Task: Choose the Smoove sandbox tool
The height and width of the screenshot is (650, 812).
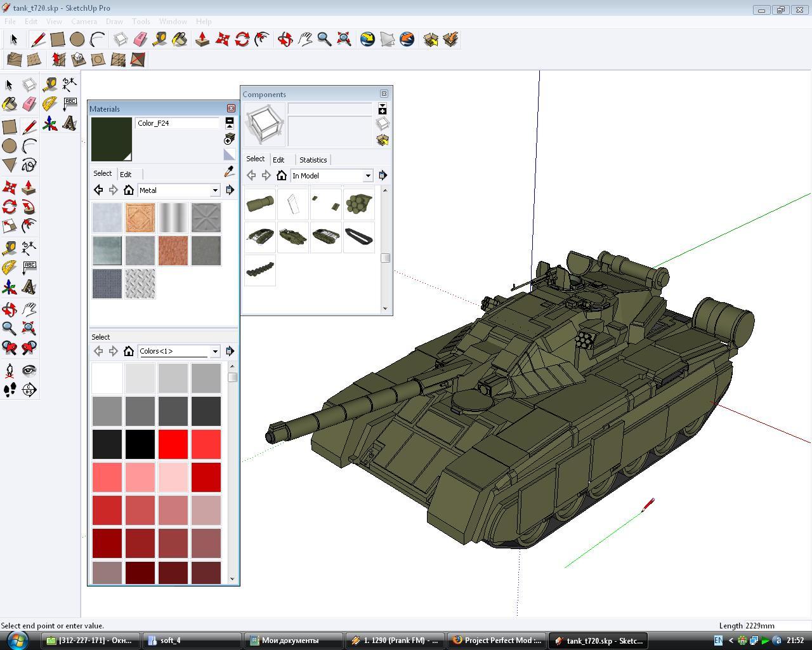Action: [x=58, y=60]
